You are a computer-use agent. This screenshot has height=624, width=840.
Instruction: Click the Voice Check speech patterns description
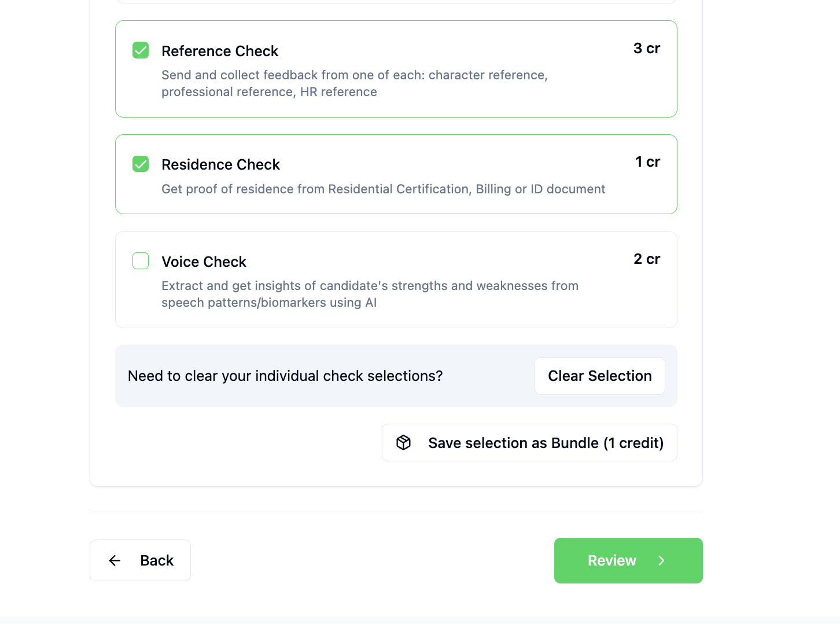(x=370, y=294)
